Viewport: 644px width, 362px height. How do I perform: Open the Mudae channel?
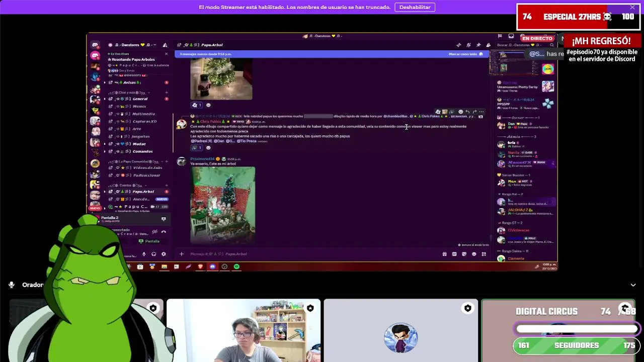point(137,144)
